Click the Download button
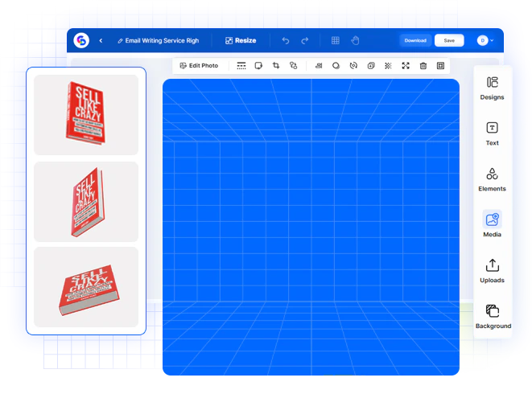The width and height of the screenshot is (532, 394). pos(415,40)
